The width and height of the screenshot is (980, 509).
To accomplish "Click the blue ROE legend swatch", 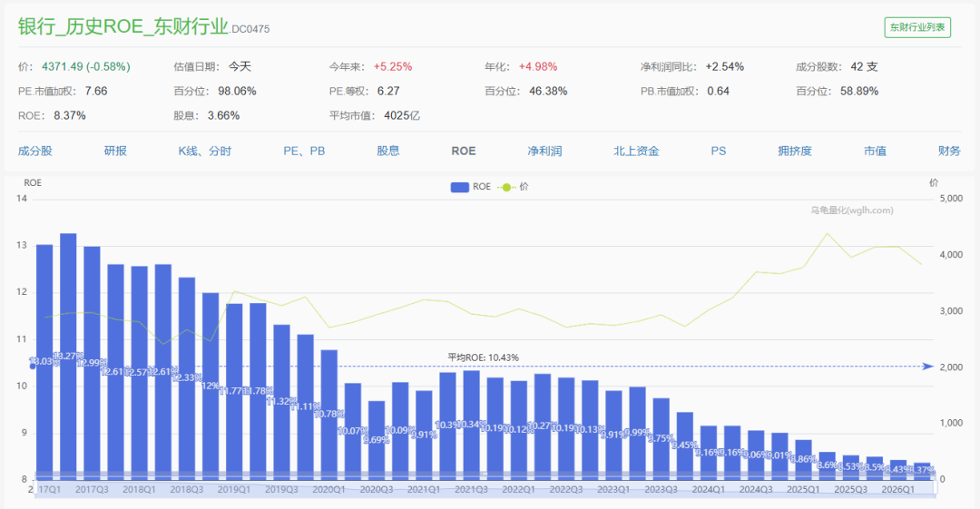I will pos(459,187).
